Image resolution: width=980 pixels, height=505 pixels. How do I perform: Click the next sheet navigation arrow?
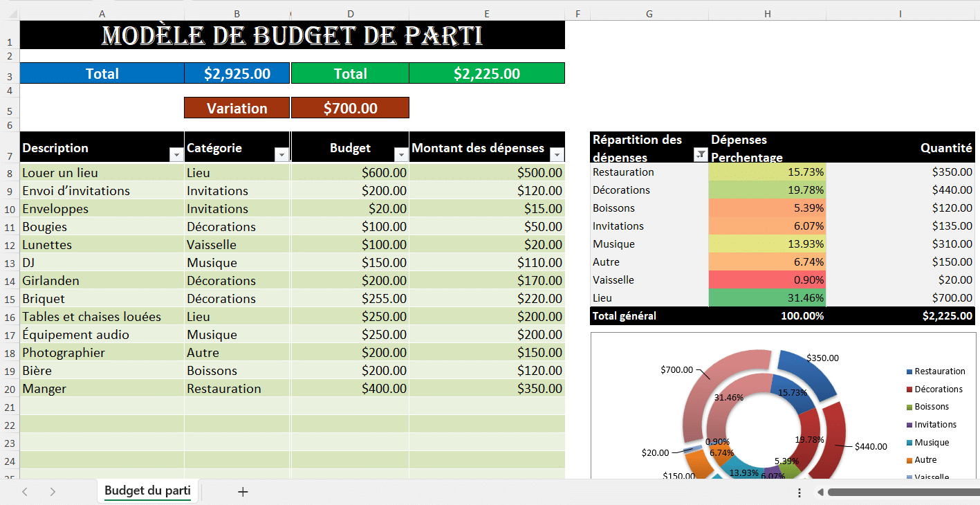(x=53, y=492)
